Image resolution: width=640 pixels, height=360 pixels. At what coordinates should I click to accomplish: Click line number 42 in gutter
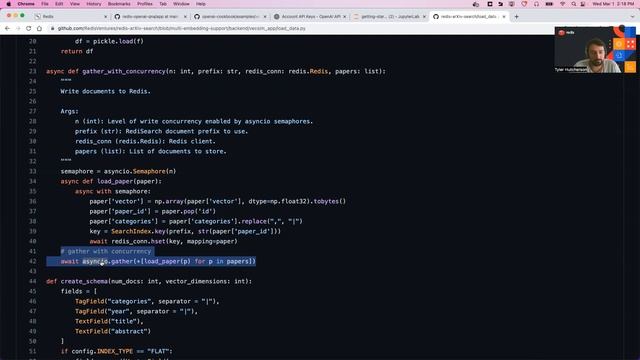pyautogui.click(x=33, y=262)
